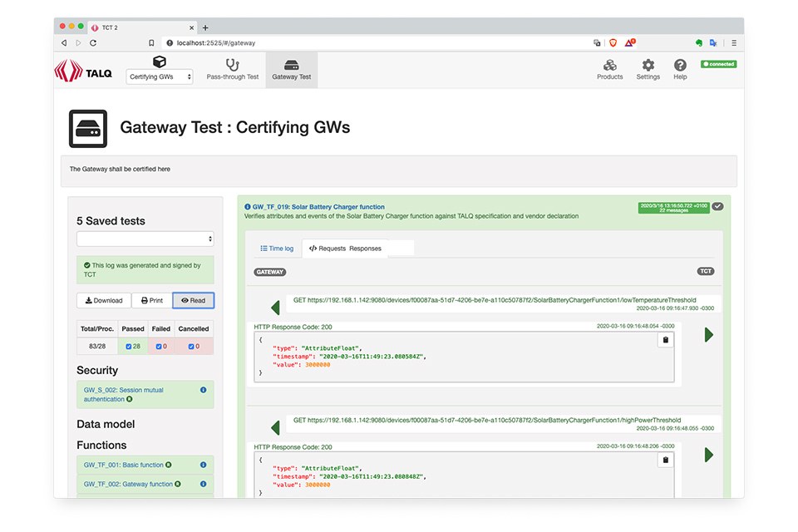Copy highPowerThreshold response with the clipboard icon
The width and height of the screenshot is (798, 532).
point(665,460)
